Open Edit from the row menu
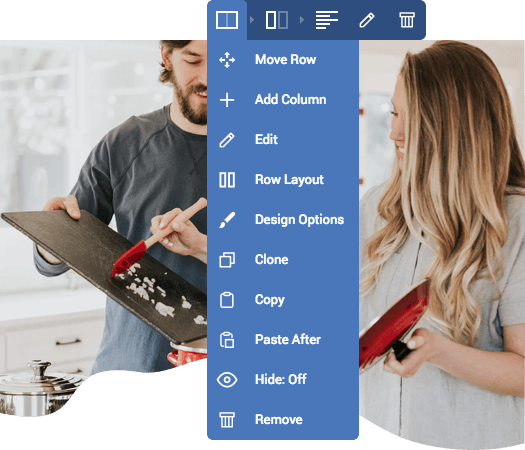Image resolution: width=525 pixels, height=450 pixels. pos(283,140)
